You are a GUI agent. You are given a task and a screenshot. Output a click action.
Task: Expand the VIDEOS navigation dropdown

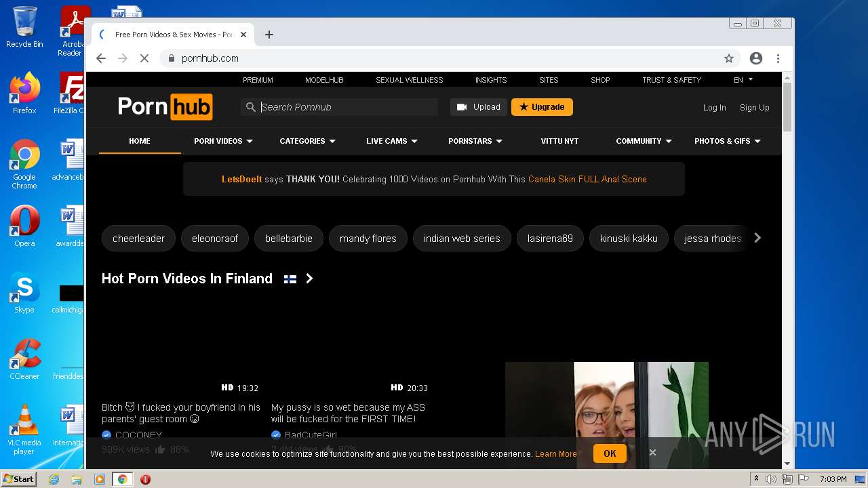[x=223, y=141]
